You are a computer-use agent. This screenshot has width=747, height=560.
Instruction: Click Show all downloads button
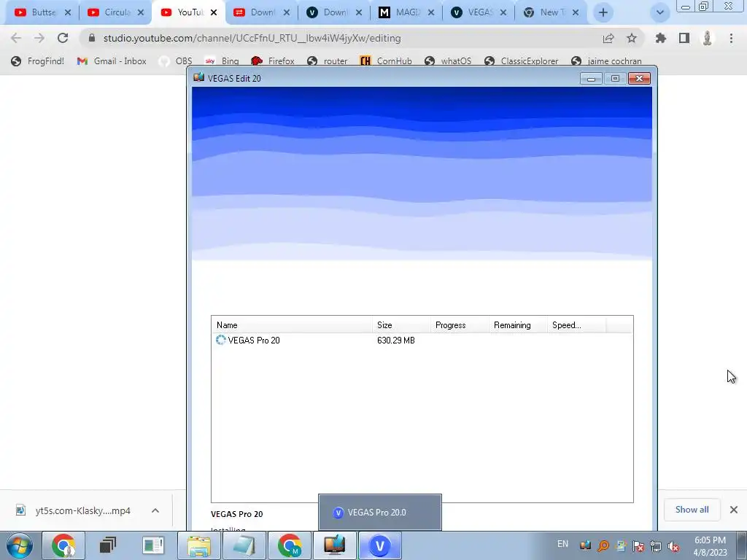pos(692,510)
